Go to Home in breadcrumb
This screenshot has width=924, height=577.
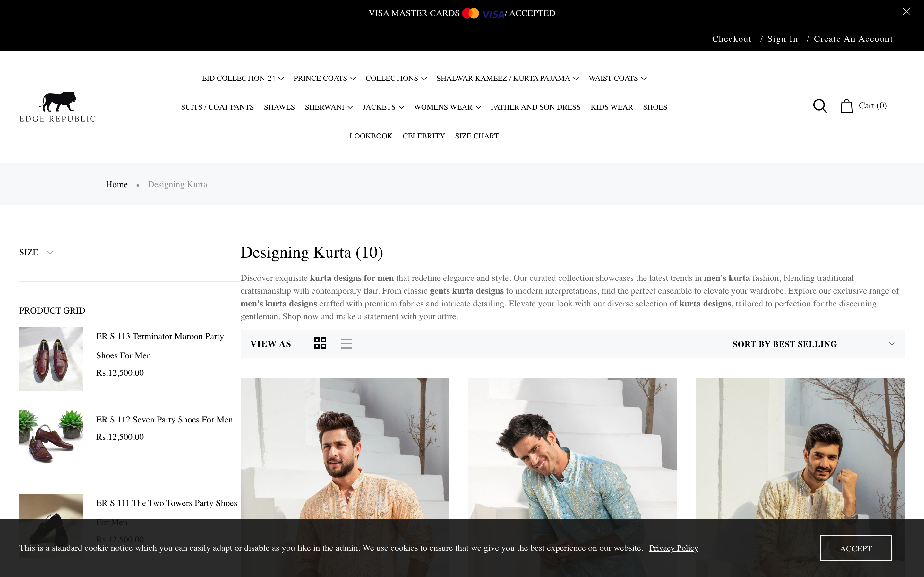click(x=116, y=184)
